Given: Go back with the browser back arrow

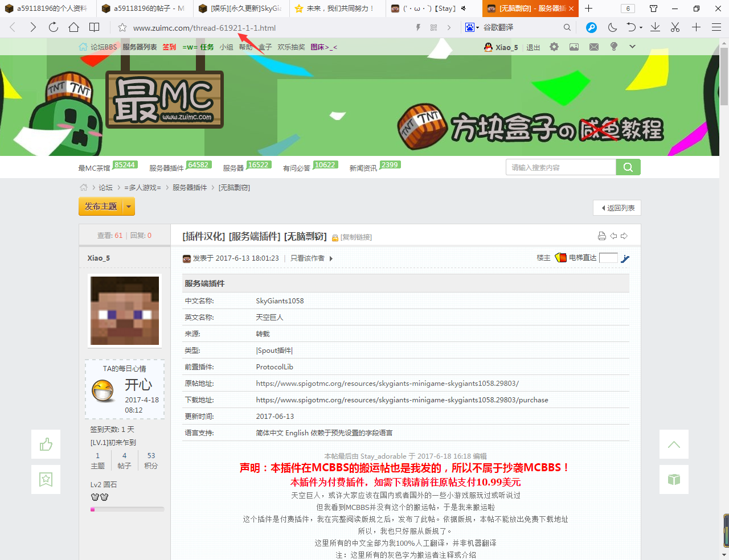Looking at the screenshot, I should tap(13, 27).
